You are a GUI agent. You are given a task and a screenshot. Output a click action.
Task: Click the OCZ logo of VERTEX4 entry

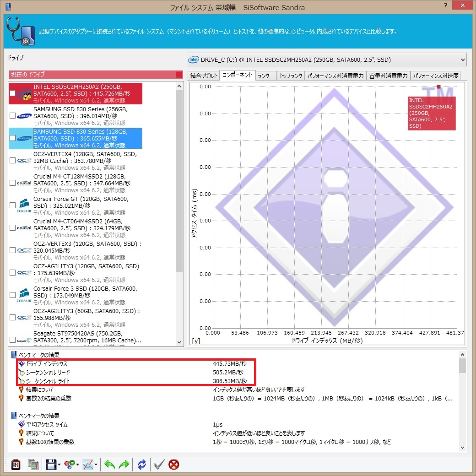(x=24, y=161)
